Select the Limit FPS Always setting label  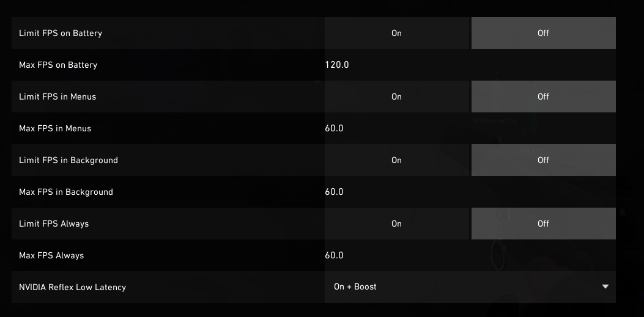54,224
